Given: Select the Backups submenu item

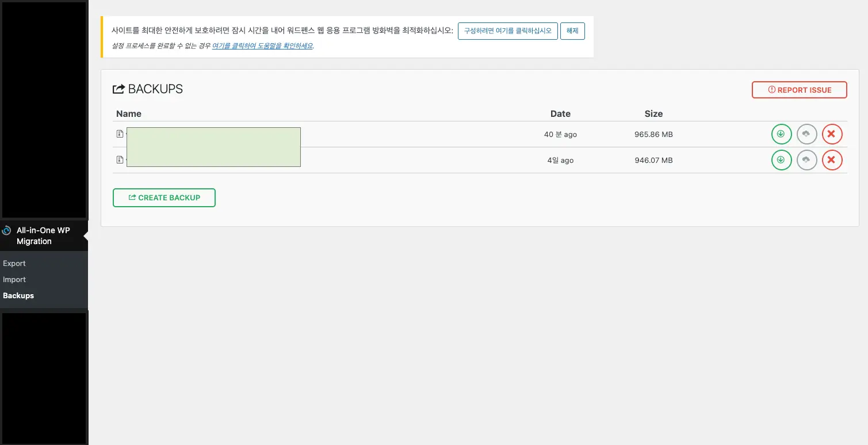Looking at the screenshot, I should click(x=18, y=295).
